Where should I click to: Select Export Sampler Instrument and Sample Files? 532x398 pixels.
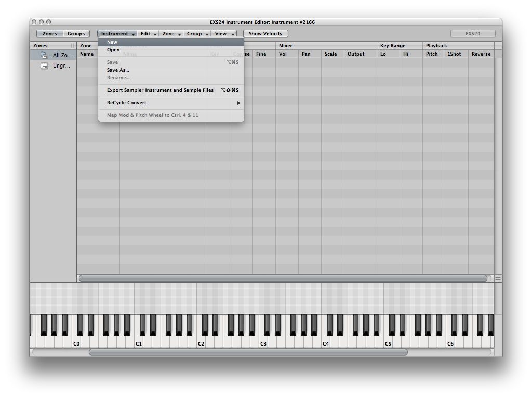coord(171,90)
